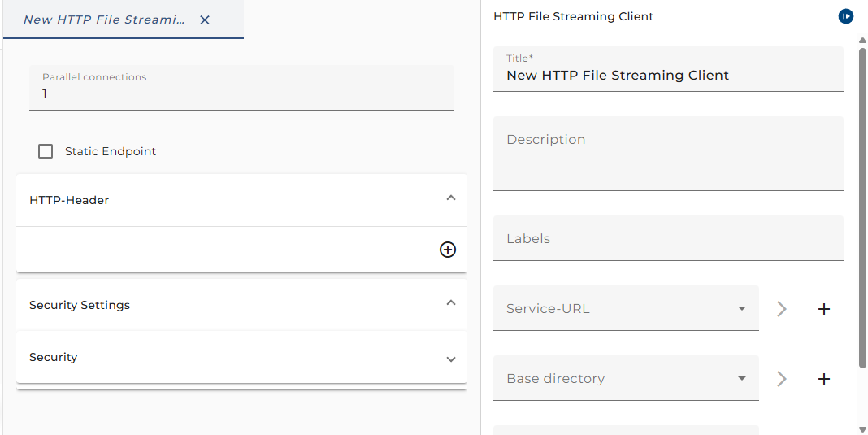Click the blue play icon in panel header
Viewport: 868px width, 435px height.
point(845,16)
